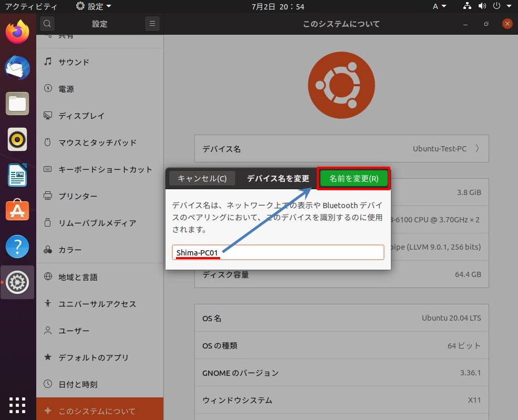The image size is (518, 420).
Task: Click the 3.8 GiB memory value
Action: (469, 192)
